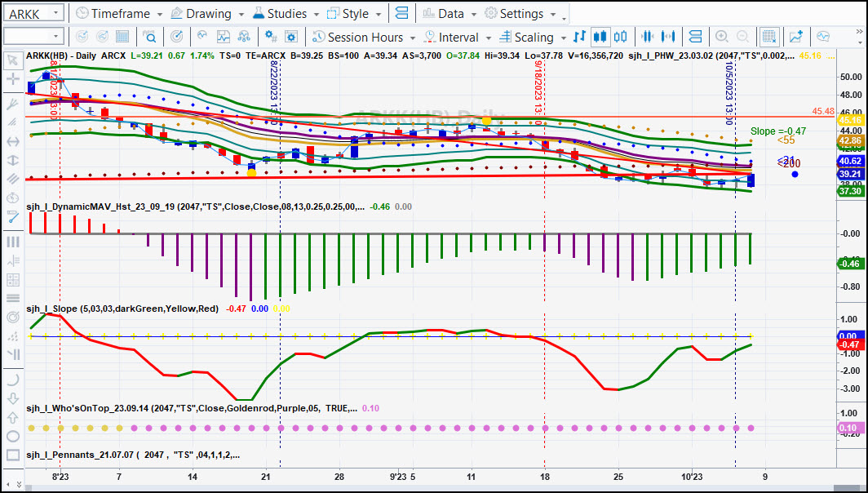
Task: Open the empty second-row combo box
Action: point(55,37)
